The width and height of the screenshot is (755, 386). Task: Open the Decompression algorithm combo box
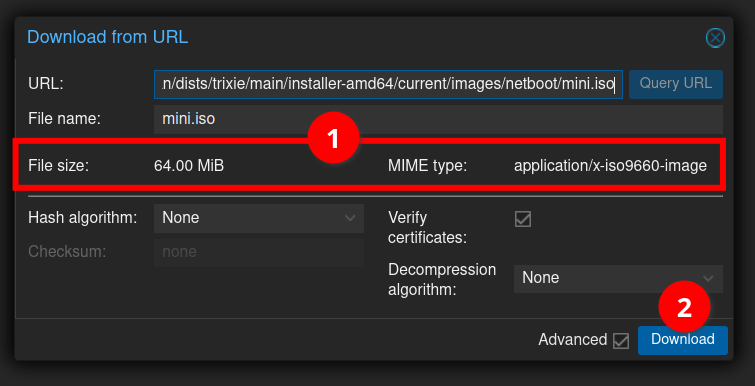(x=618, y=278)
